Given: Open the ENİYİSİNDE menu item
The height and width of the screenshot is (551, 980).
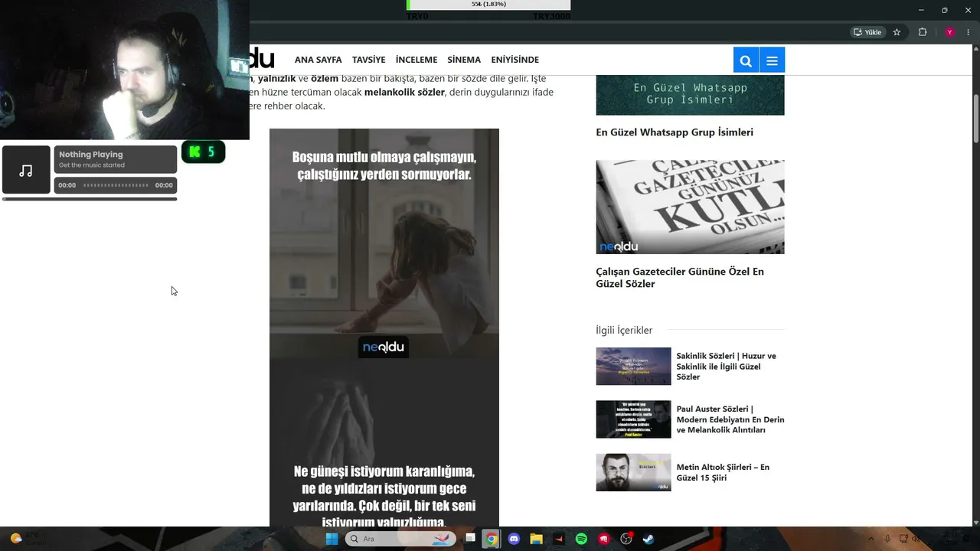Looking at the screenshot, I should point(515,60).
